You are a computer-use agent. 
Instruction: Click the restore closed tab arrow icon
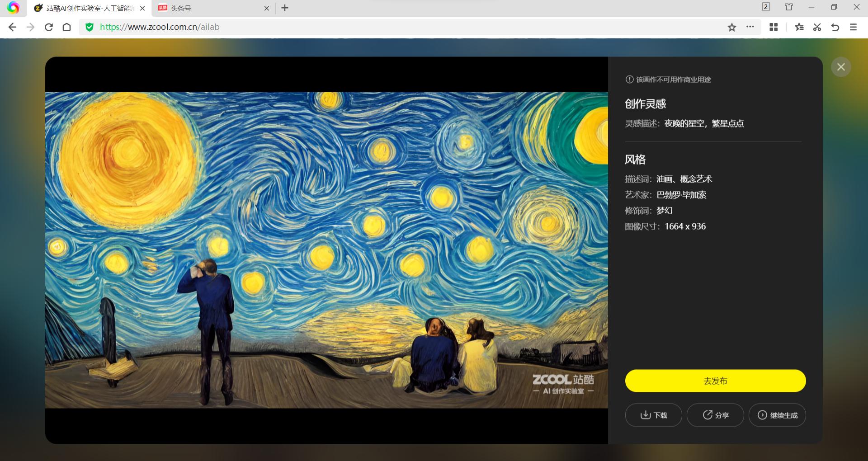tap(835, 27)
